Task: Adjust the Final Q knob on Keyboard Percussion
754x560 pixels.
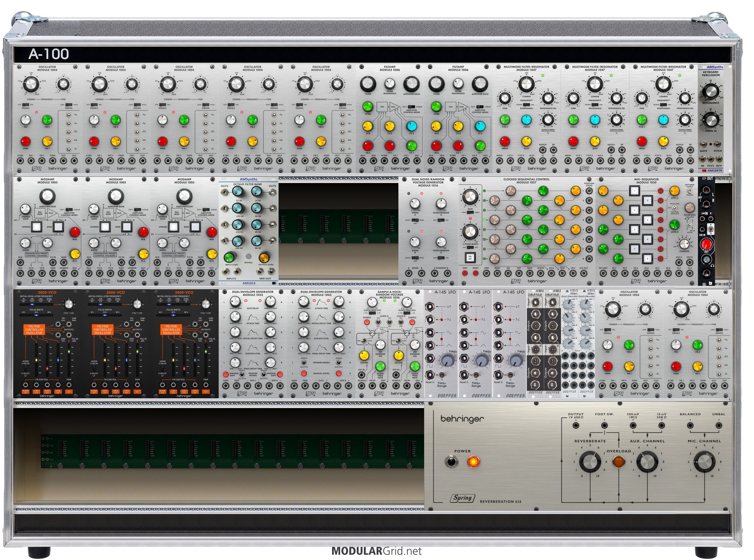Action: [x=710, y=120]
